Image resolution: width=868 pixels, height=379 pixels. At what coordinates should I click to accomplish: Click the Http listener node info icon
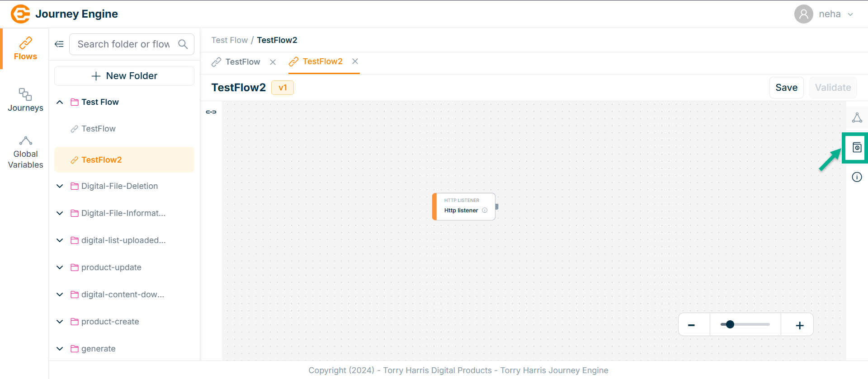[x=485, y=211]
